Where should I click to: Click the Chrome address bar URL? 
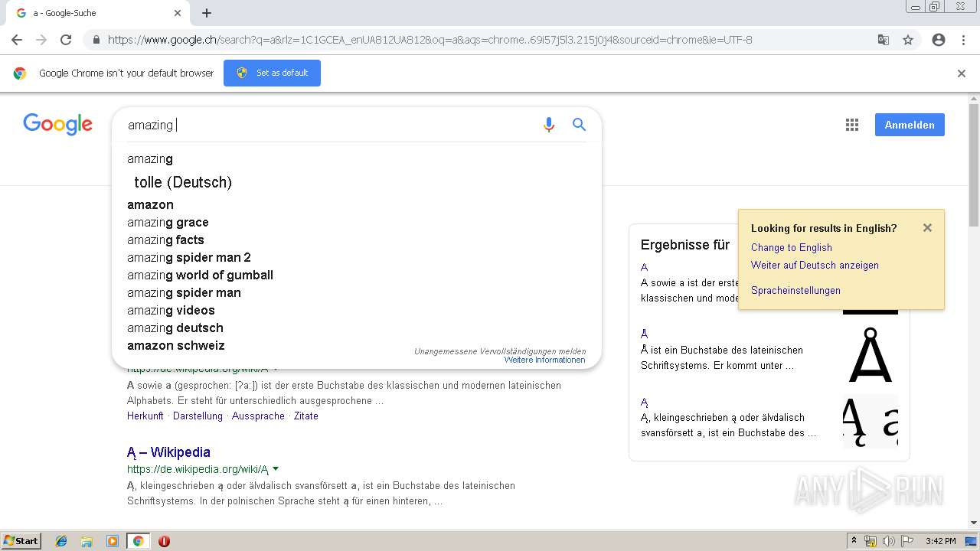(x=430, y=40)
